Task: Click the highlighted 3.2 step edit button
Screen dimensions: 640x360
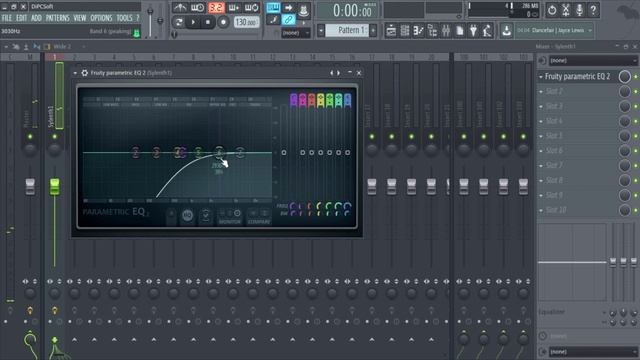Action: click(216, 8)
